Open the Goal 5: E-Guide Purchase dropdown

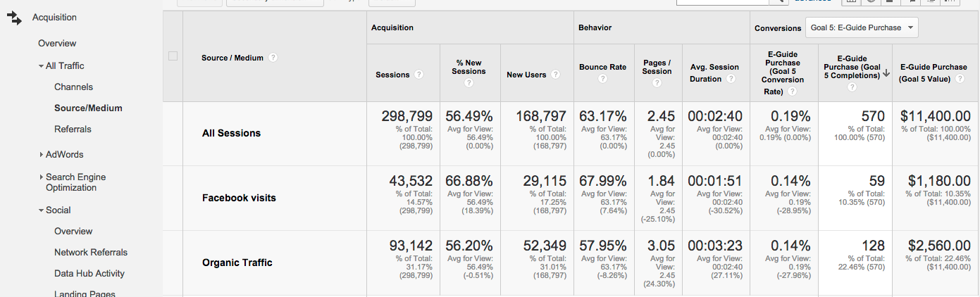pyautogui.click(x=861, y=27)
